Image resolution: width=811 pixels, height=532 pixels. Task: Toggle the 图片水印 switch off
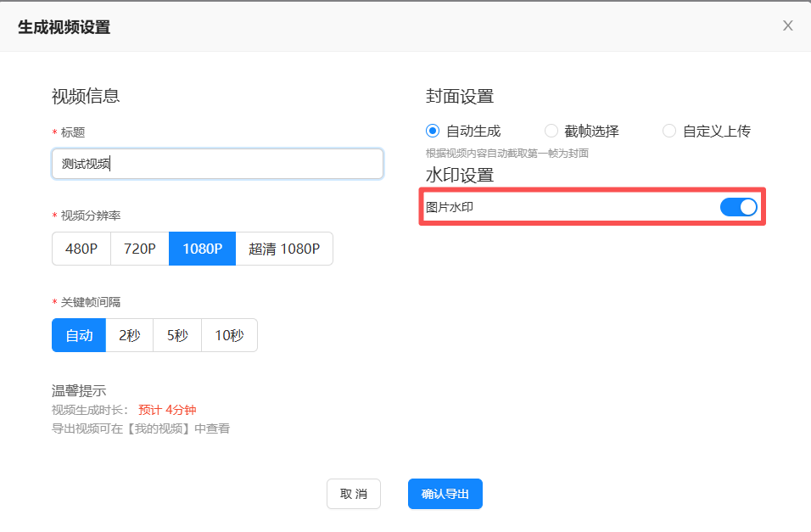pos(738,207)
